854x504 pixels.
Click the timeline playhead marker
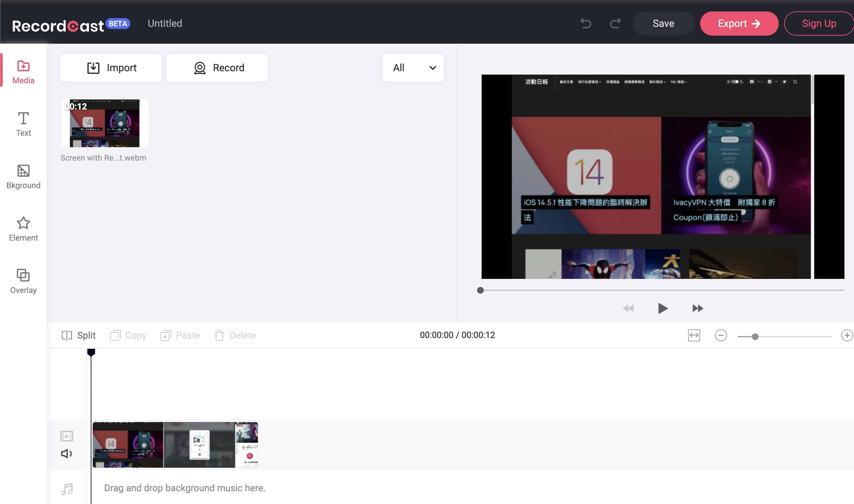[x=91, y=352]
